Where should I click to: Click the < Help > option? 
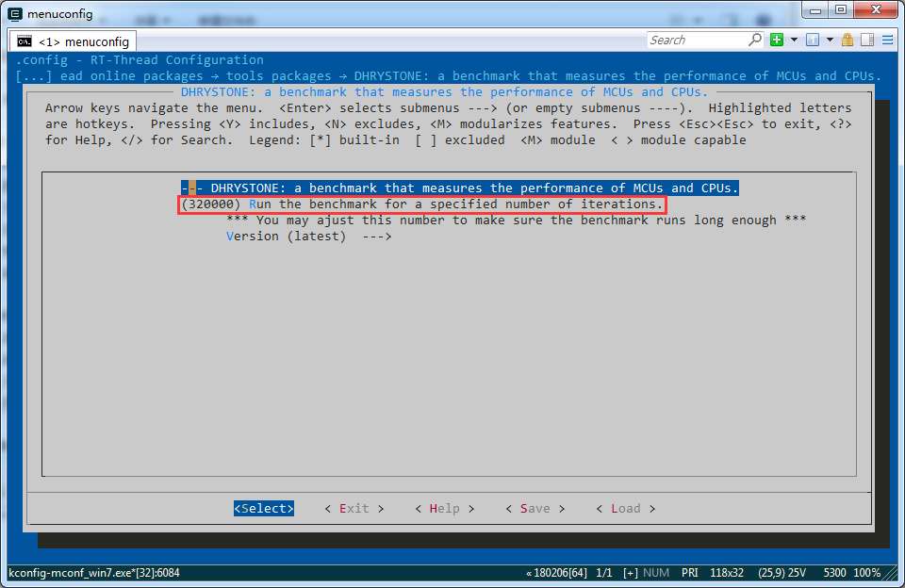pos(444,508)
